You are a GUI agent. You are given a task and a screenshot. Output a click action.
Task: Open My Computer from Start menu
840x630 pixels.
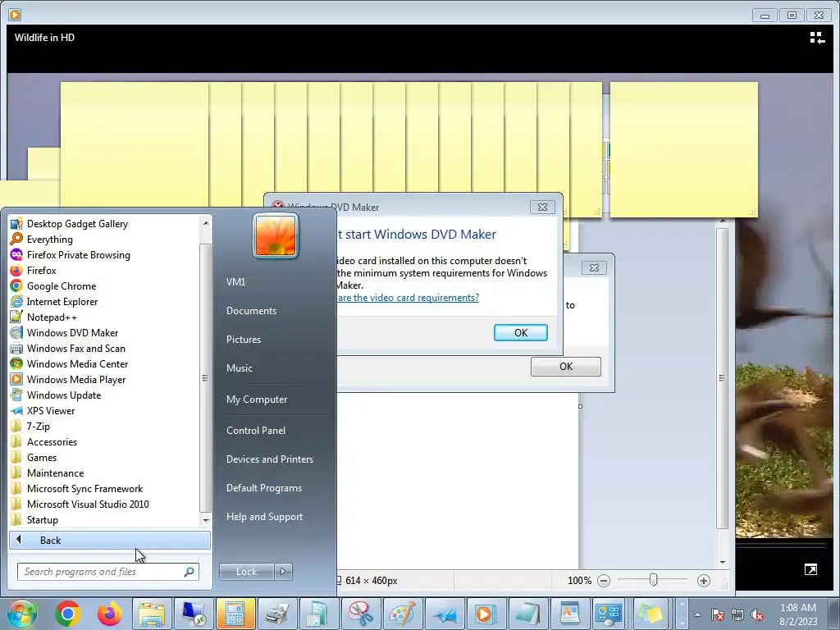click(257, 399)
